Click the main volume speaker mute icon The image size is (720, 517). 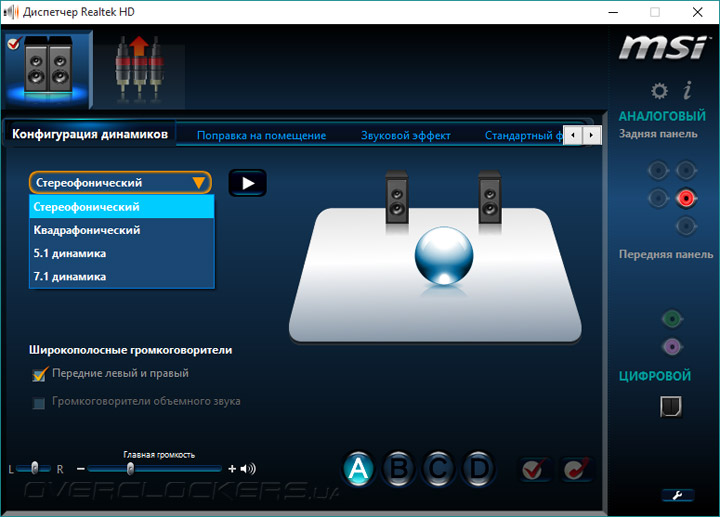(x=248, y=469)
